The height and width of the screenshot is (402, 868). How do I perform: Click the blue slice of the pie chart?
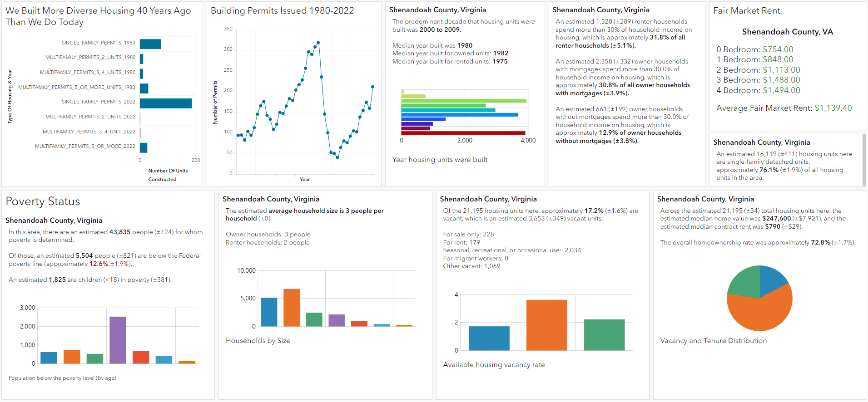pyautogui.click(x=771, y=278)
